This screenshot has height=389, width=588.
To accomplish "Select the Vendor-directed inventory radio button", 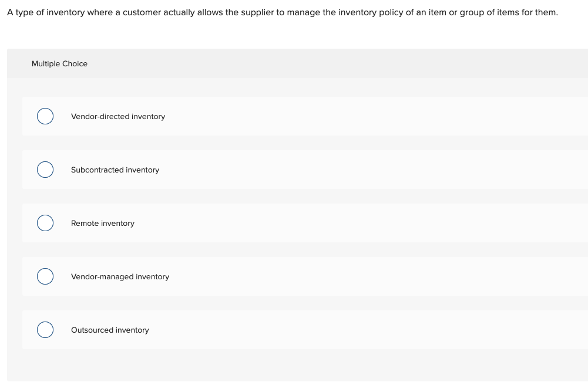I will click(45, 116).
